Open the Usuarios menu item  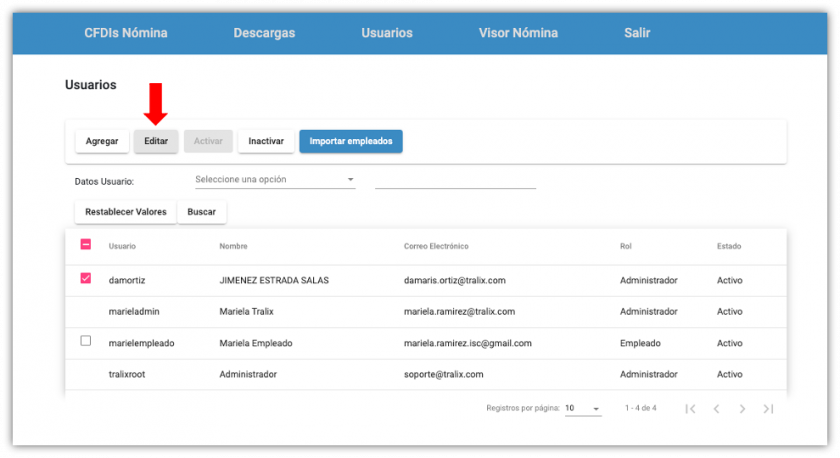[x=387, y=33]
